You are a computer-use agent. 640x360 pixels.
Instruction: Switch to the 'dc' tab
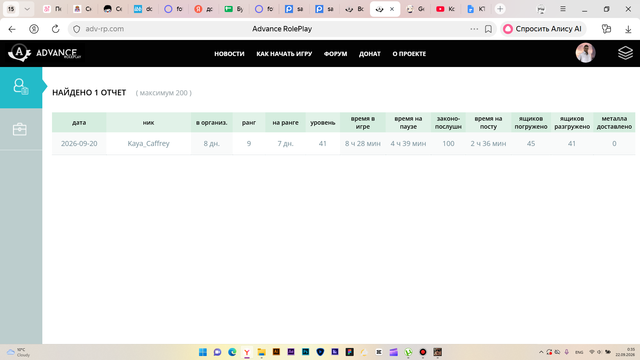point(143,9)
